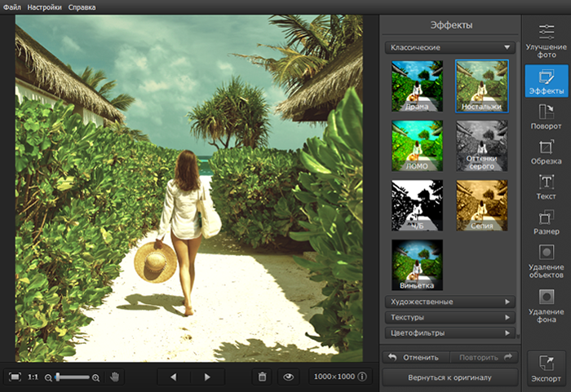The image size is (571, 392).
Task: Expand the Художественные effects section
Action: [449, 302]
